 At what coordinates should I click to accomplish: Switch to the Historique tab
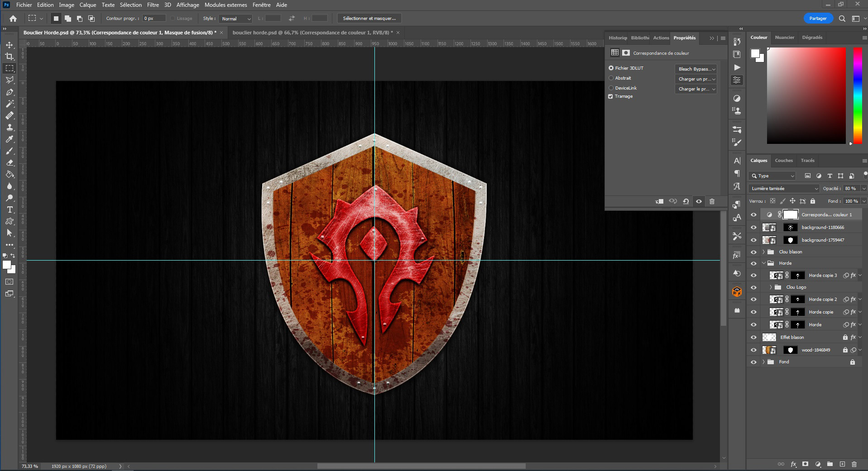(x=618, y=38)
